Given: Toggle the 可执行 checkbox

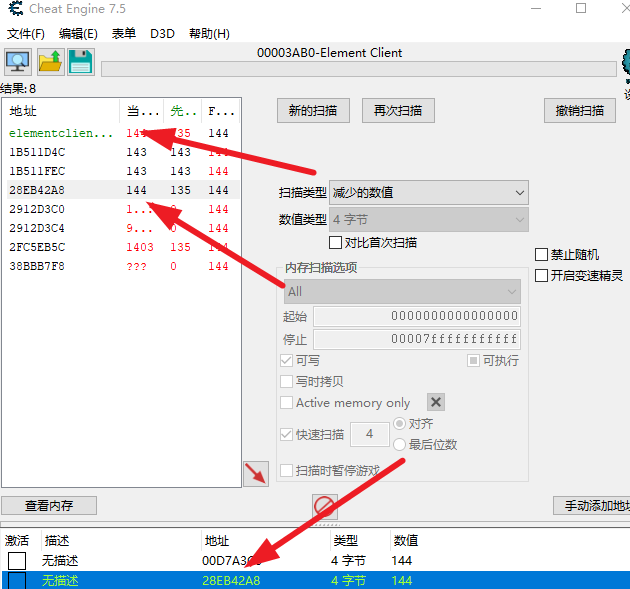Looking at the screenshot, I should (x=473, y=360).
